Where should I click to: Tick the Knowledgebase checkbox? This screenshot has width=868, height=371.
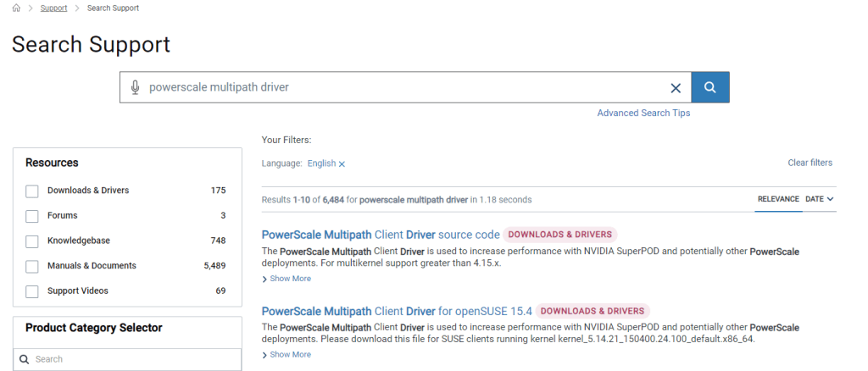[x=32, y=241]
